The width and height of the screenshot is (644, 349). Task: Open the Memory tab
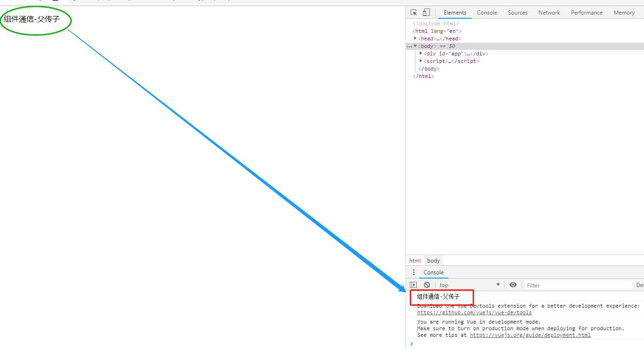click(624, 13)
